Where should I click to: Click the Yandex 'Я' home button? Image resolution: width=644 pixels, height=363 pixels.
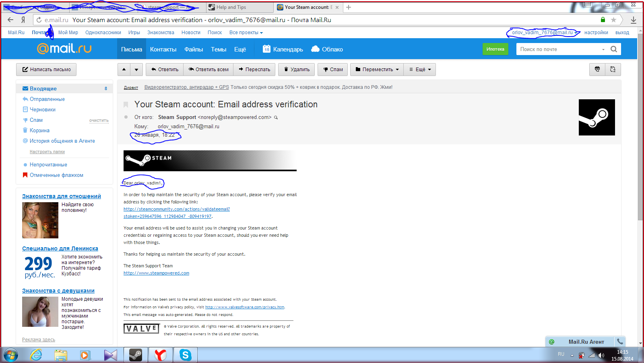23,20
